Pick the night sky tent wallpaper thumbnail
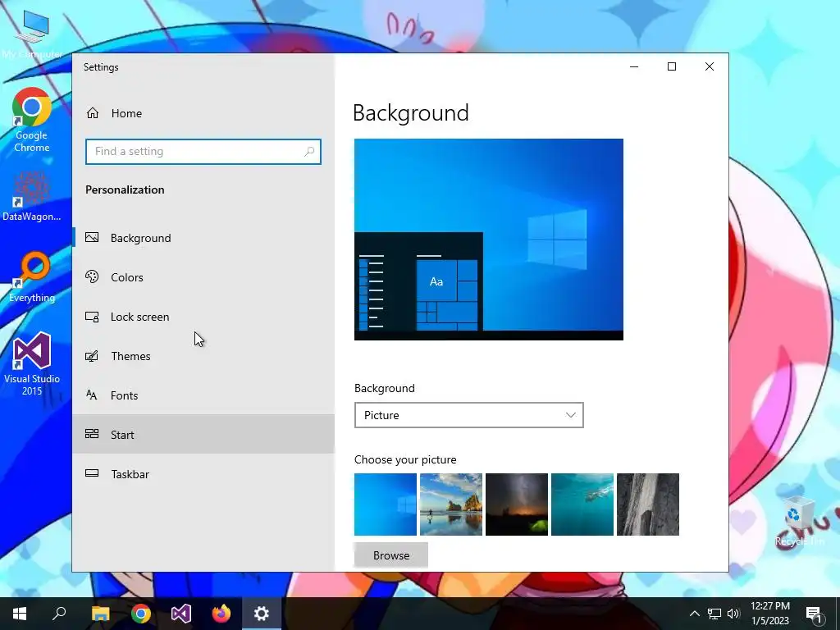Screen dimensions: 840x630 click(x=517, y=504)
